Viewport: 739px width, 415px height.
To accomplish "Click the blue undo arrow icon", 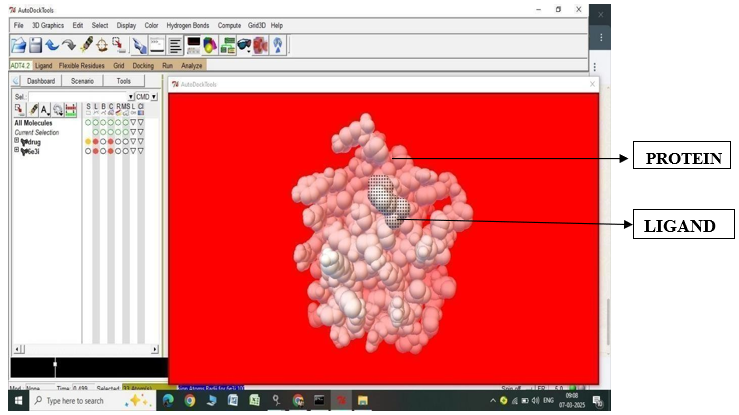I will coord(51,45).
